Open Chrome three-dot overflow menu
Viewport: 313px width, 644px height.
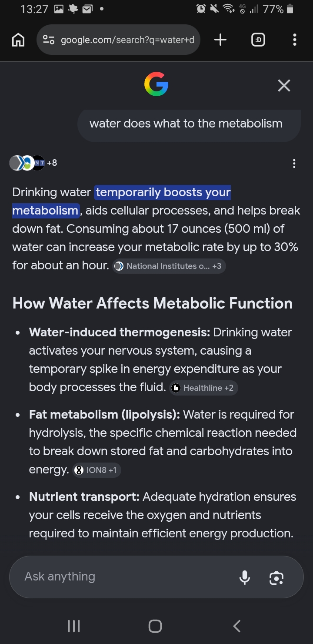pyautogui.click(x=295, y=40)
